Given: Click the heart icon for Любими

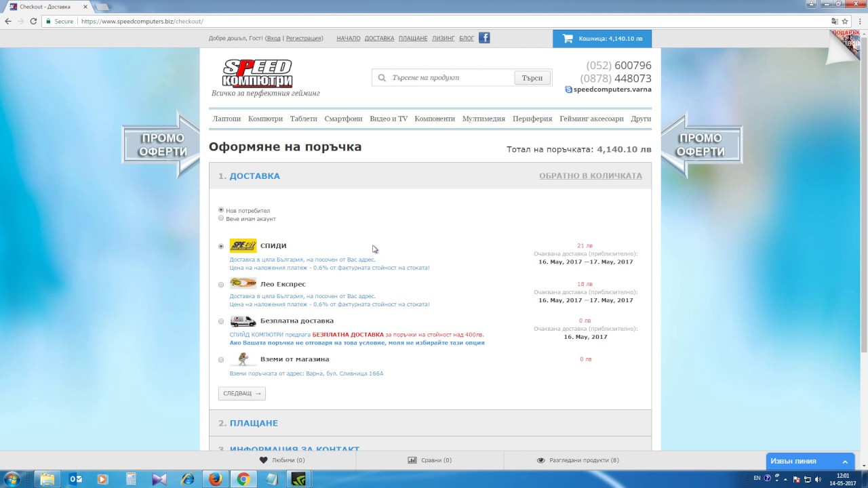Looking at the screenshot, I should 264,460.
